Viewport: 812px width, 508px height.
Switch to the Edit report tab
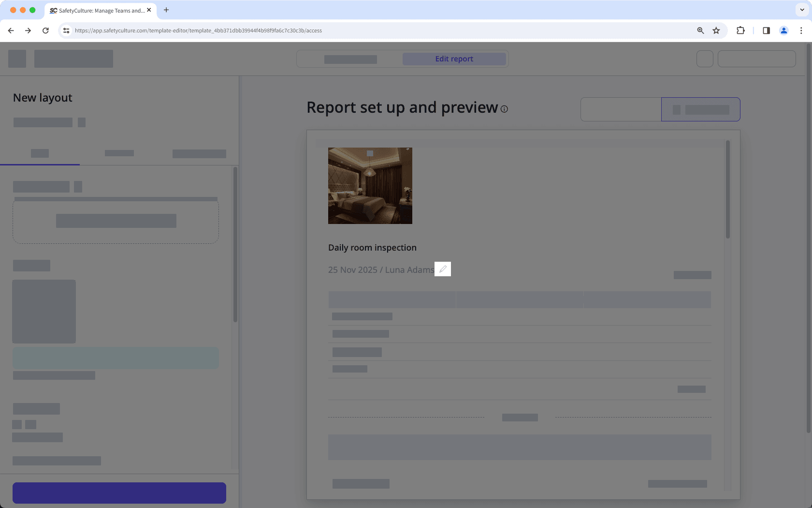click(x=454, y=59)
